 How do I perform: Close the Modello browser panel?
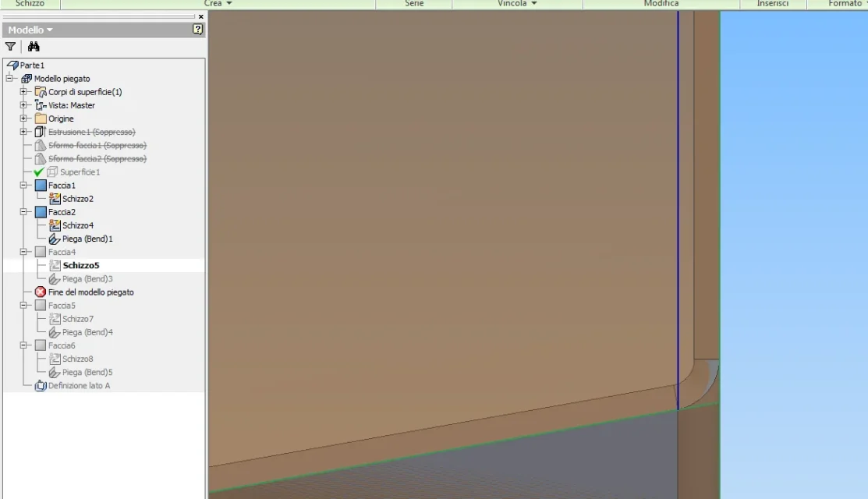[201, 16]
